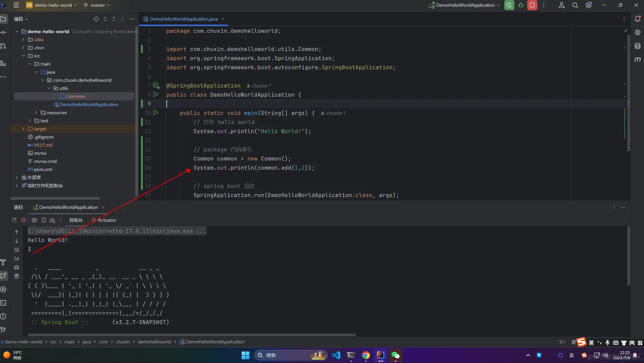Click the console horizontal scrollbar

coord(192,335)
